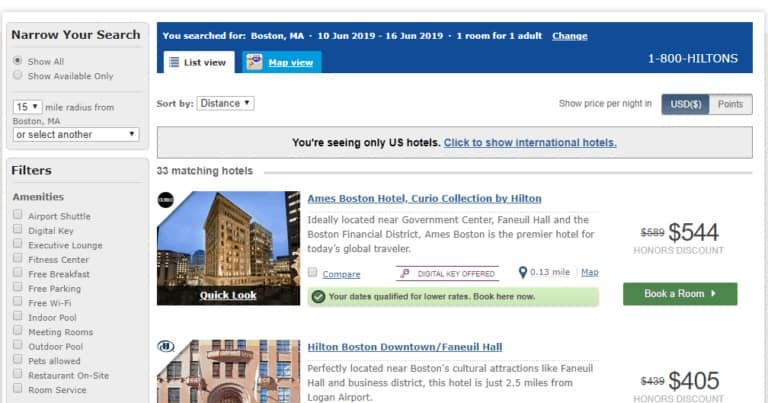Click the Digital Key Offered badge
768x403 pixels.
pos(448,274)
